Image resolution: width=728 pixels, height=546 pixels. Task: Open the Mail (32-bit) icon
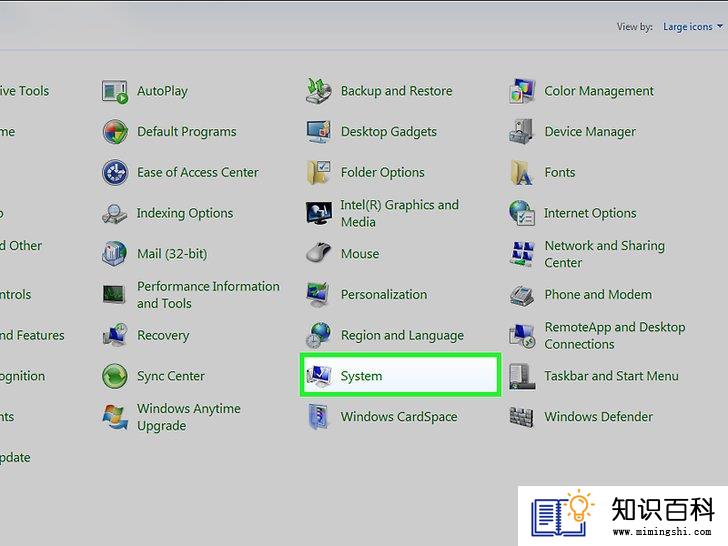(115, 254)
